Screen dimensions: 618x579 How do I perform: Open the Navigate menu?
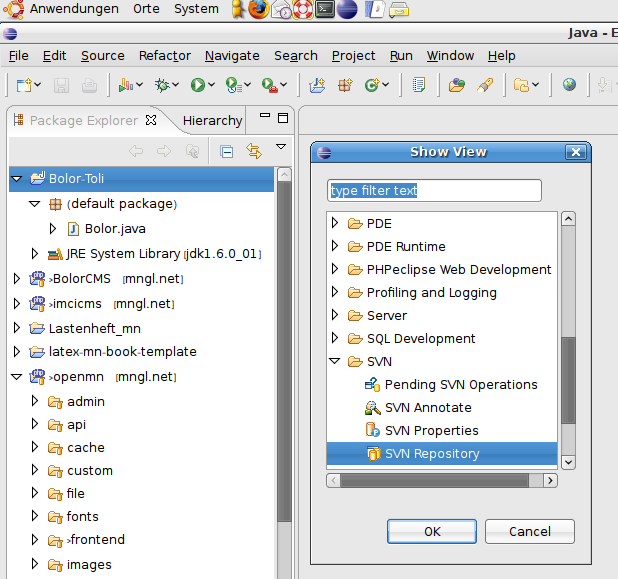point(232,56)
